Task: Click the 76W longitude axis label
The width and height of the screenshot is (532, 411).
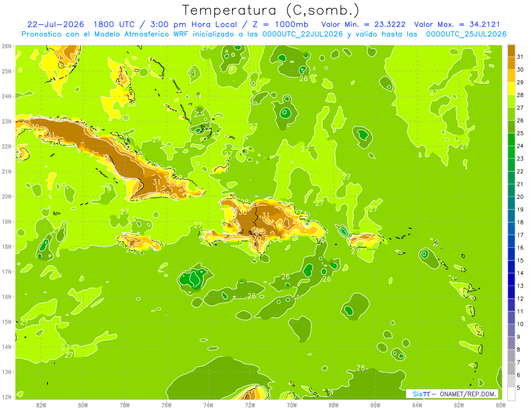Action: click(x=167, y=405)
